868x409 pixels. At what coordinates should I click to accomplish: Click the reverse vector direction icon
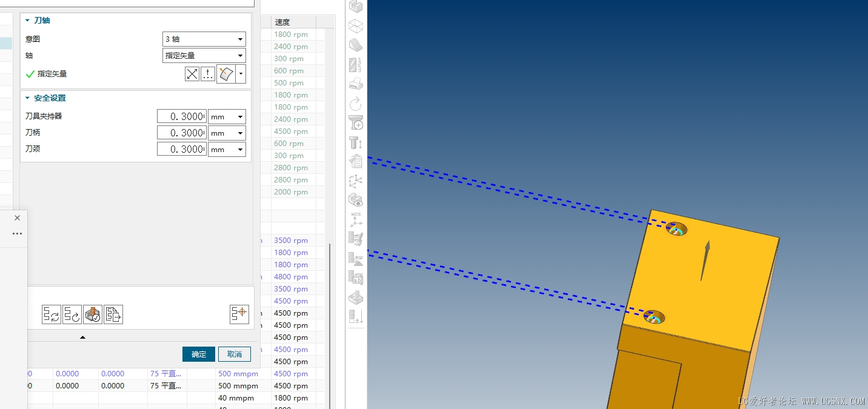click(192, 74)
